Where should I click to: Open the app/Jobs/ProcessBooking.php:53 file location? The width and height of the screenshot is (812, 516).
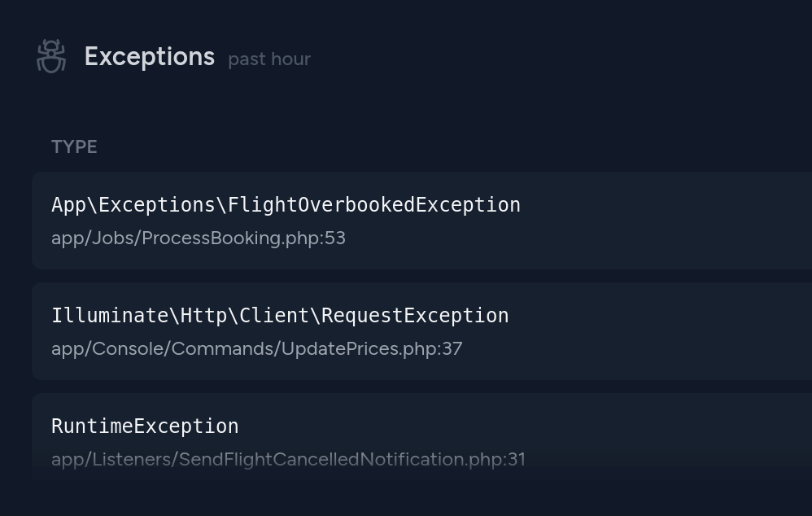(199, 238)
